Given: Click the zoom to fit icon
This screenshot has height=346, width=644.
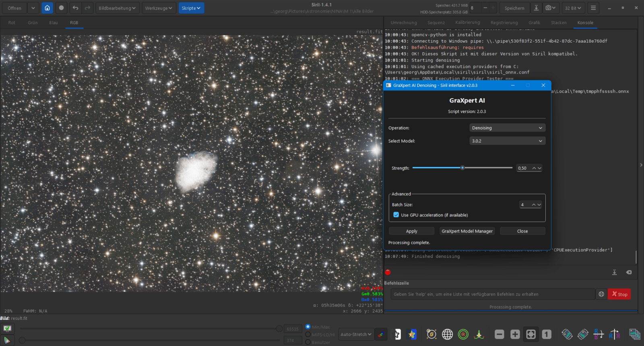Looking at the screenshot, I should coord(531,334).
